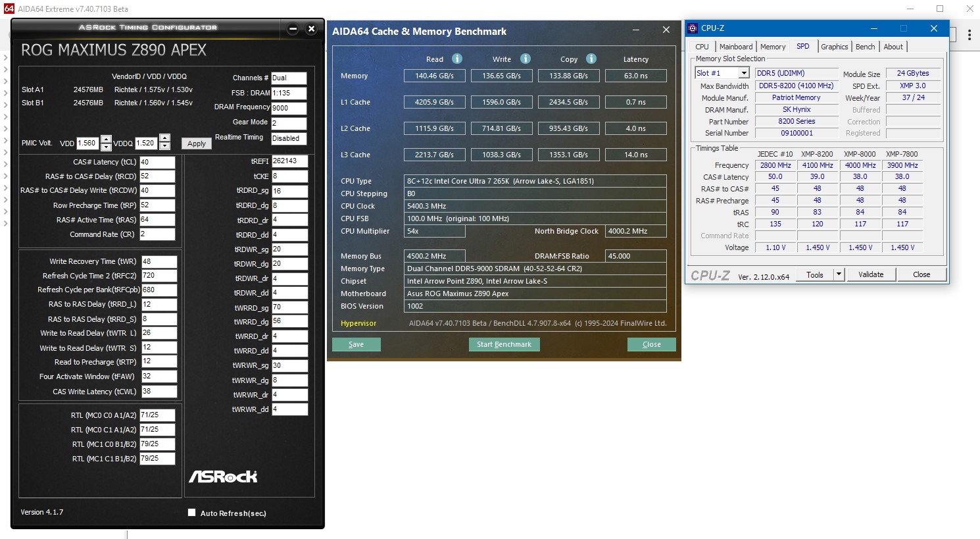Click the VDDQ voltage field showing 1.520
The image size is (980, 539).
coord(147,143)
